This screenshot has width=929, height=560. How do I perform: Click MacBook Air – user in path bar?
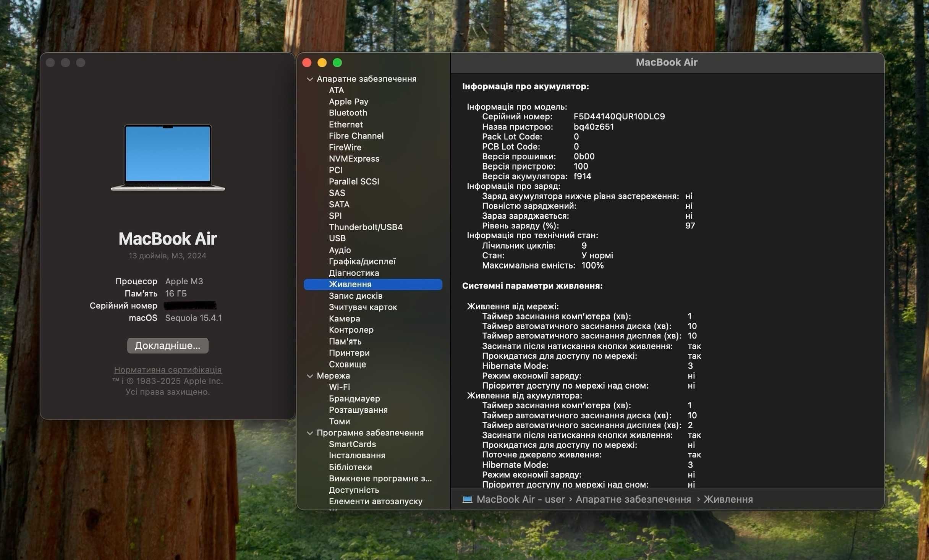pos(520,499)
